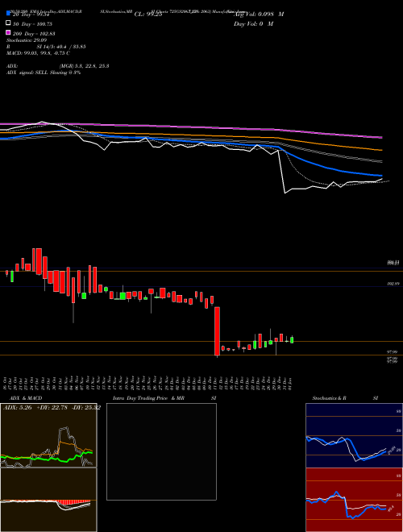
Task: Click the Stochastics & RSI panel title
Action: (x=345, y=398)
